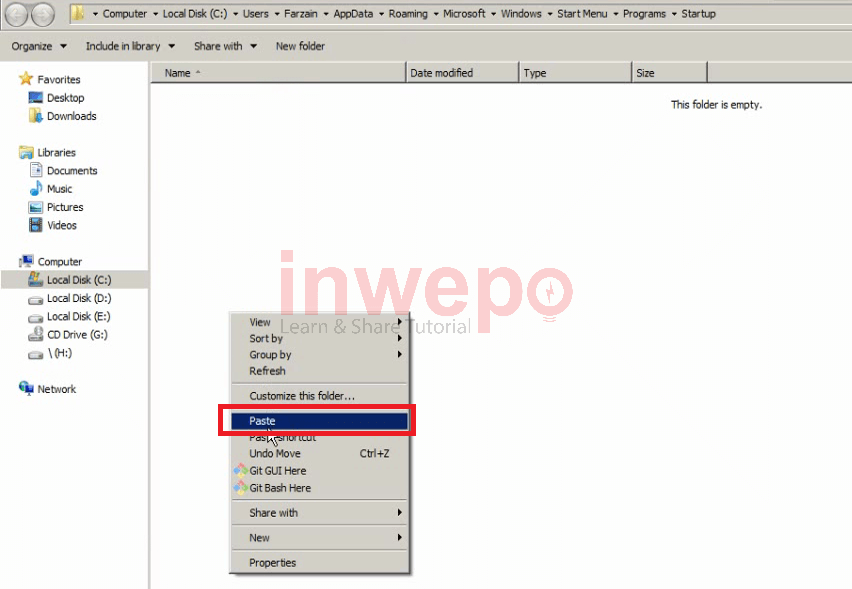Open Downloads in Favorites
Screen dimensions: 852x589
coord(72,116)
